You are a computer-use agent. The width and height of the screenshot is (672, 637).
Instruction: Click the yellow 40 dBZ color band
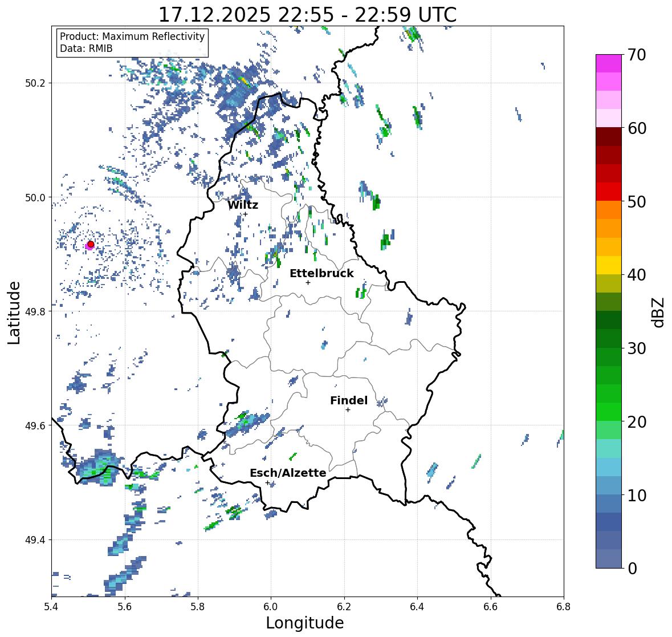(x=609, y=265)
